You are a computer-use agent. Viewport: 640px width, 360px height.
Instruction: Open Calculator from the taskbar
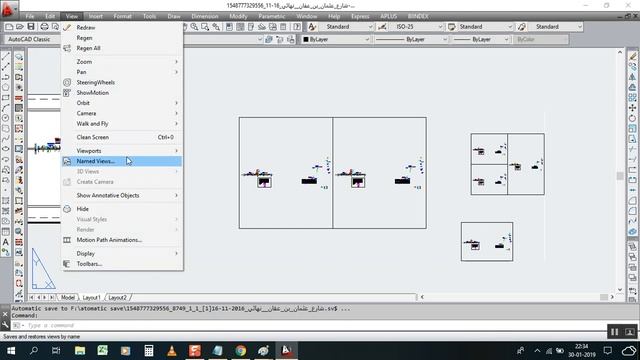pos(149,351)
